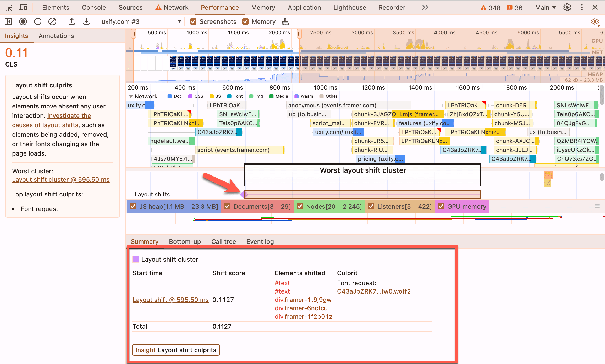Screen dimensions: 605x364
Task: Uncheck the Screenshots checkbox
Action: 193,21
